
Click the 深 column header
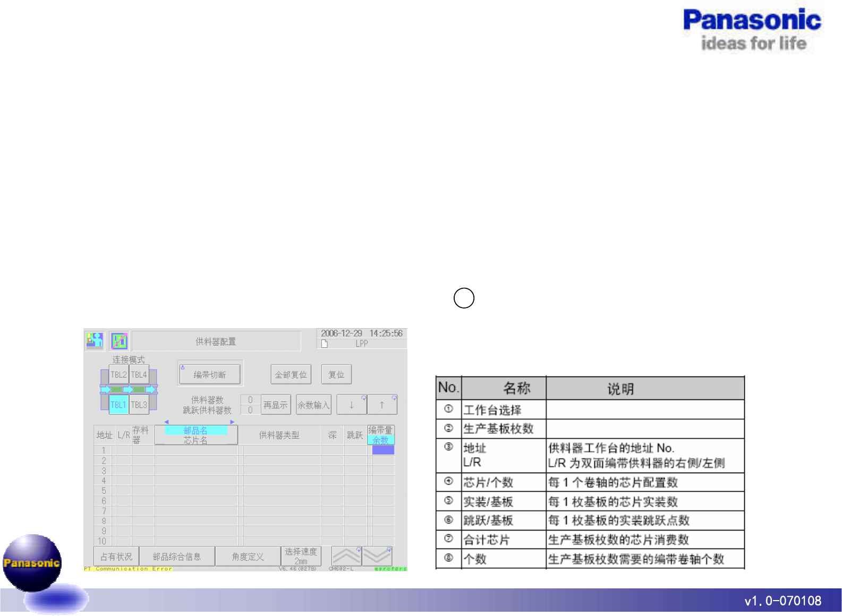pos(333,435)
